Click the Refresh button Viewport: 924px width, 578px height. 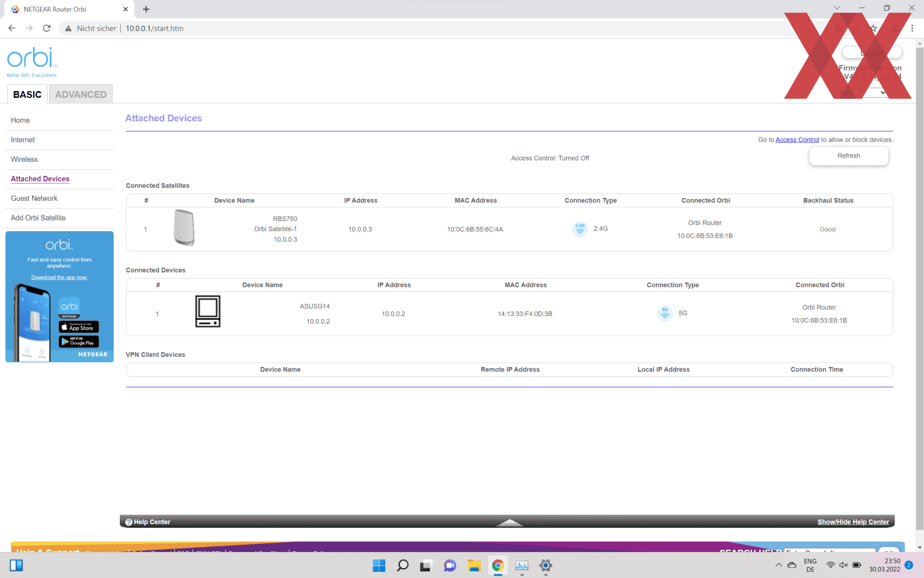point(848,156)
